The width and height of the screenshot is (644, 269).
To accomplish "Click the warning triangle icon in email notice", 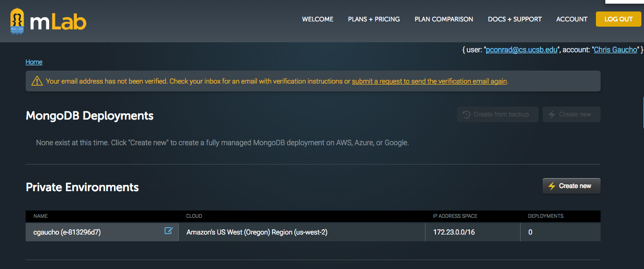I will pyautogui.click(x=37, y=81).
